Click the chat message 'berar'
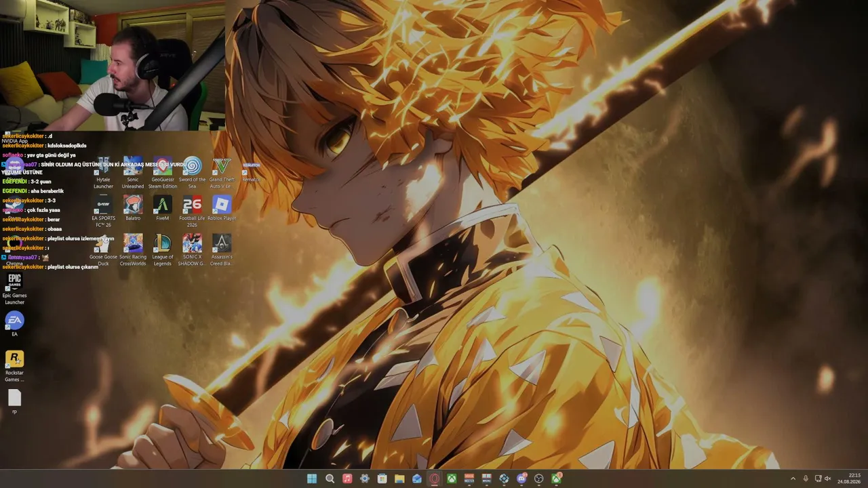Screen dimensions: 868x488 54,220
